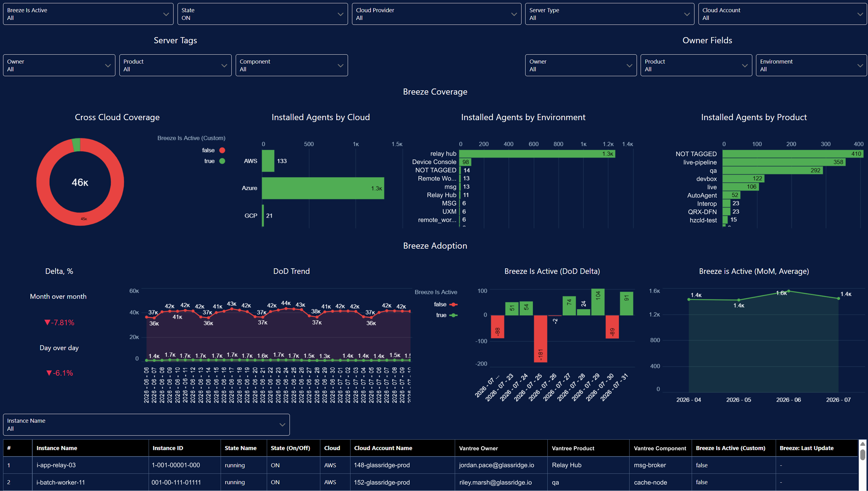The image size is (868, 491).
Task: Click the qa product bar showing 292
Action: pyautogui.click(x=773, y=170)
